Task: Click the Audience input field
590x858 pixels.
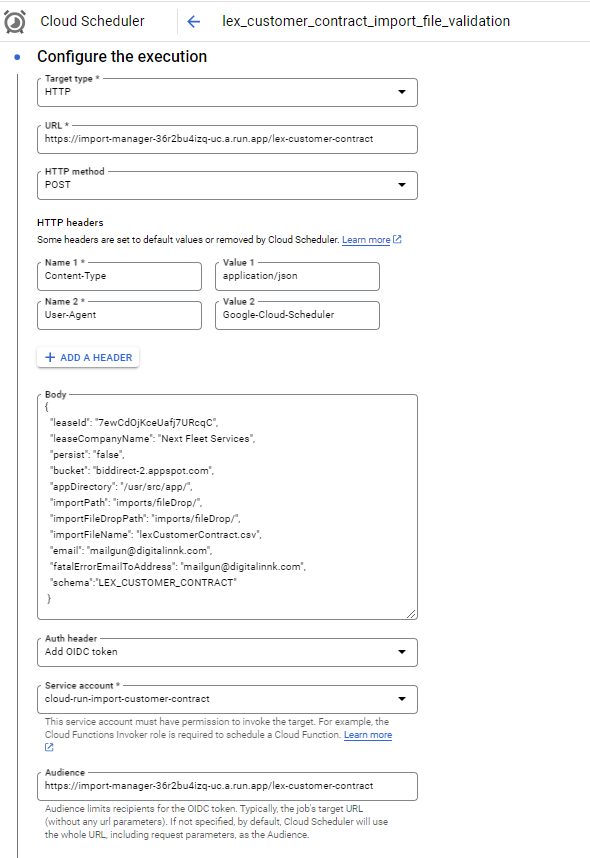Action: pos(227,786)
